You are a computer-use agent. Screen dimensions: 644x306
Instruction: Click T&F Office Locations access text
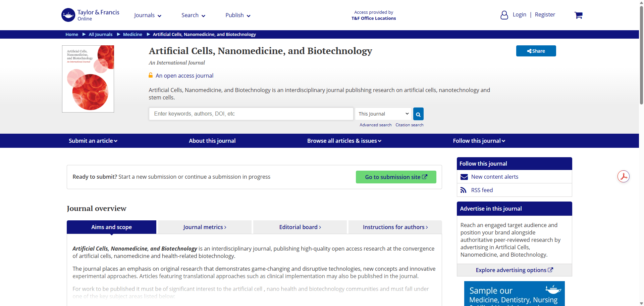tap(374, 18)
